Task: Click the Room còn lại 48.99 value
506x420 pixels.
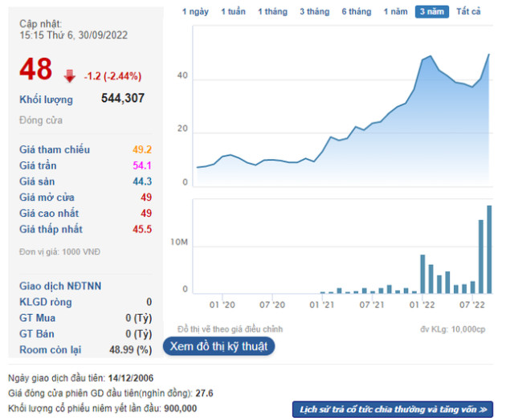Action: 133,350
